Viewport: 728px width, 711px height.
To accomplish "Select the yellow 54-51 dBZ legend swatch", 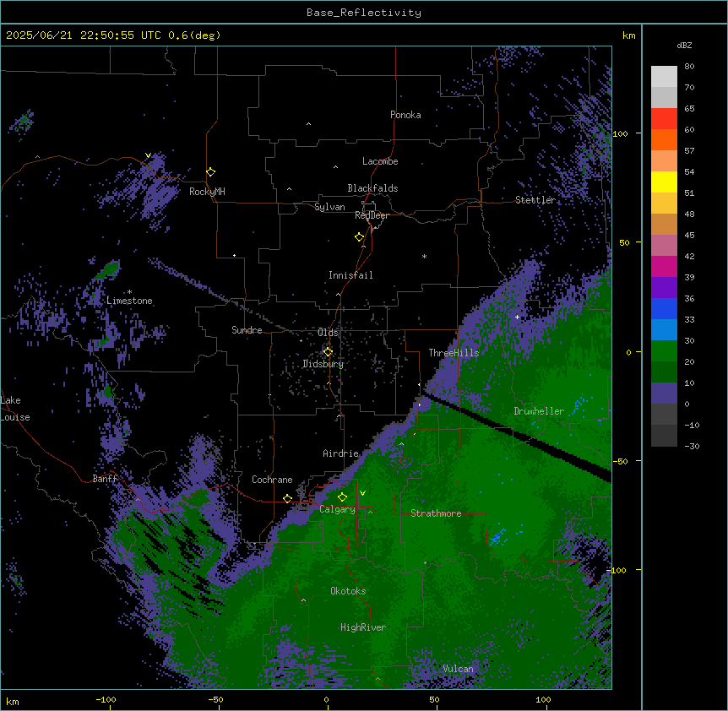I will 664,182.
